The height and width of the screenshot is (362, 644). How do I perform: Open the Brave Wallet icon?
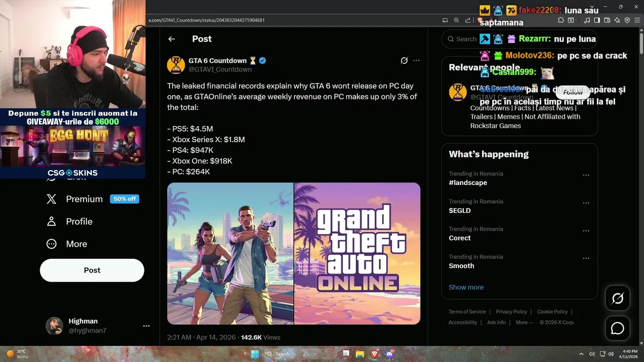pos(607,20)
